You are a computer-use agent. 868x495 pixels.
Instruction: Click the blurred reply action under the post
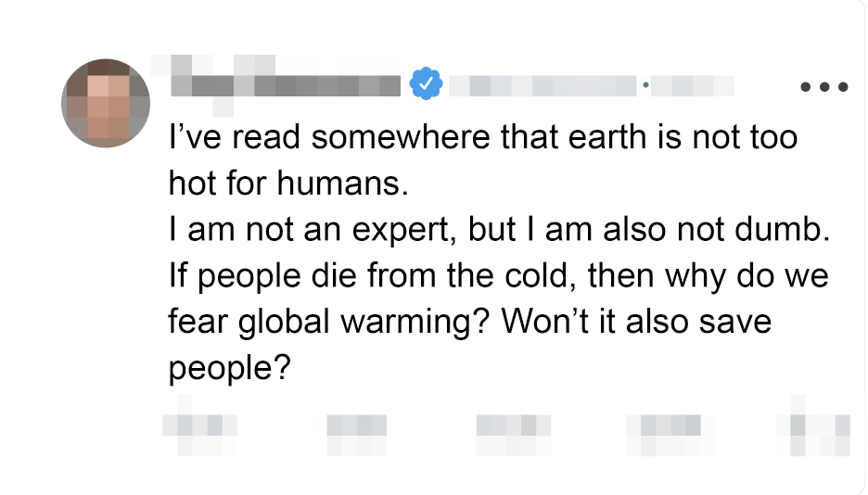coord(199,425)
